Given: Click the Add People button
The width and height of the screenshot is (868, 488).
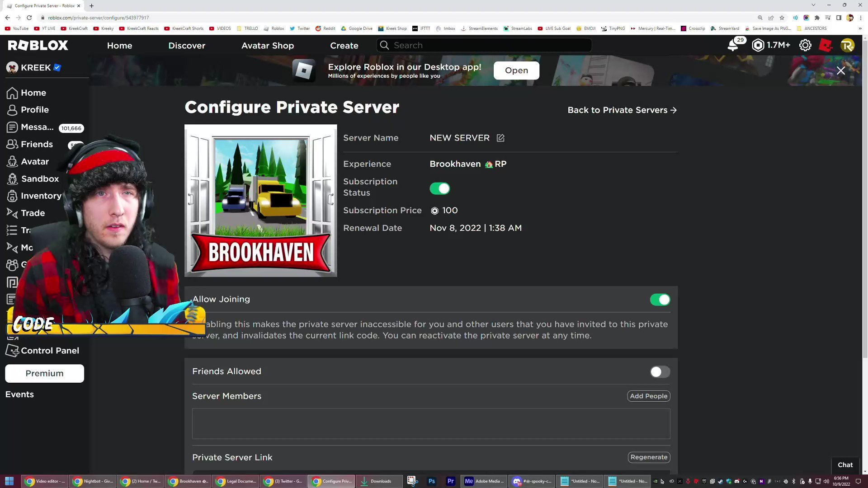Looking at the screenshot, I should (649, 396).
